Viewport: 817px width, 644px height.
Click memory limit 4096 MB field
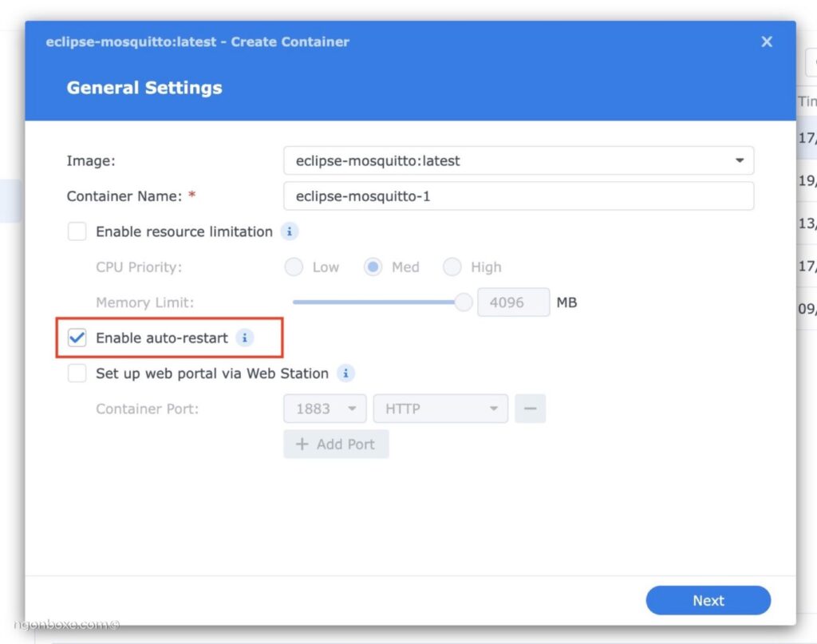513,302
